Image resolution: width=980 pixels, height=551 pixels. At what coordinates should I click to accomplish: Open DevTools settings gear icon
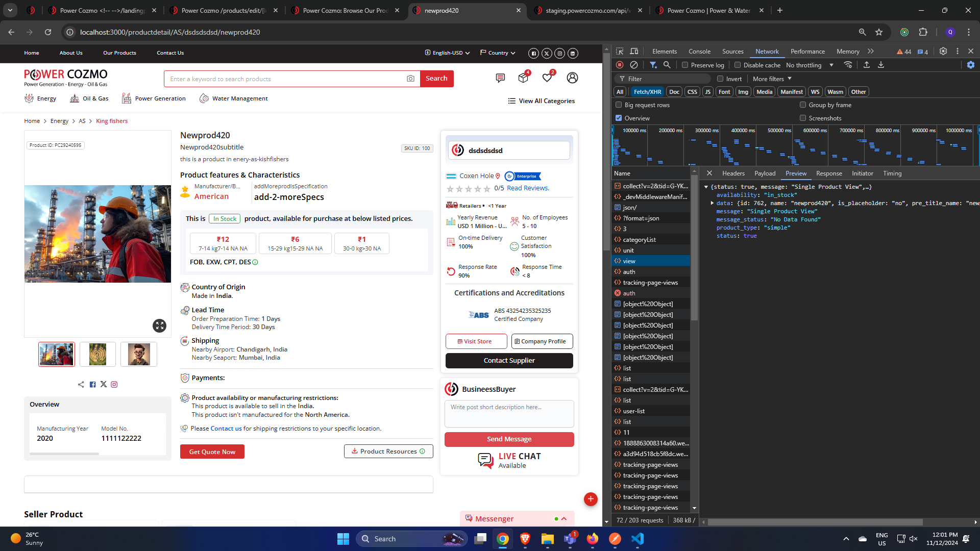click(943, 51)
